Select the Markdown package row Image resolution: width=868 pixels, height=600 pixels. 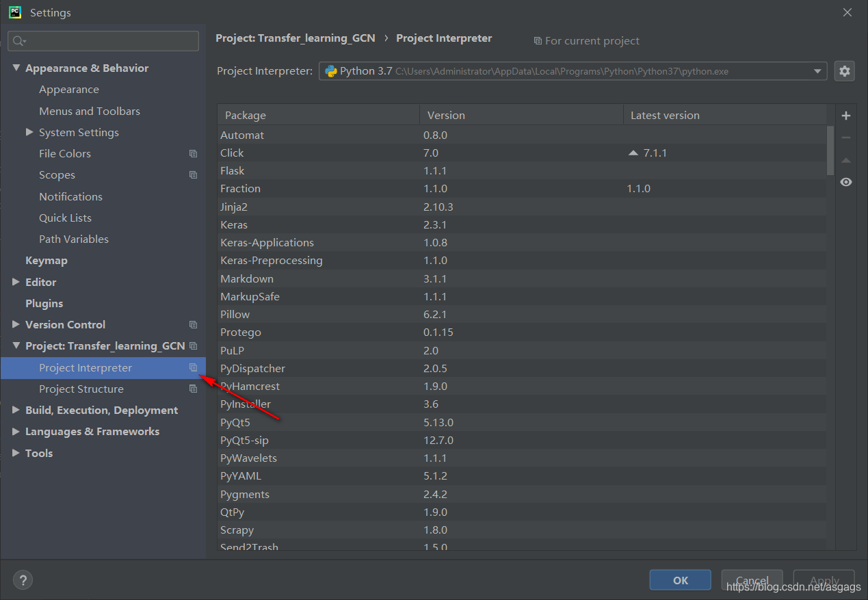point(522,278)
